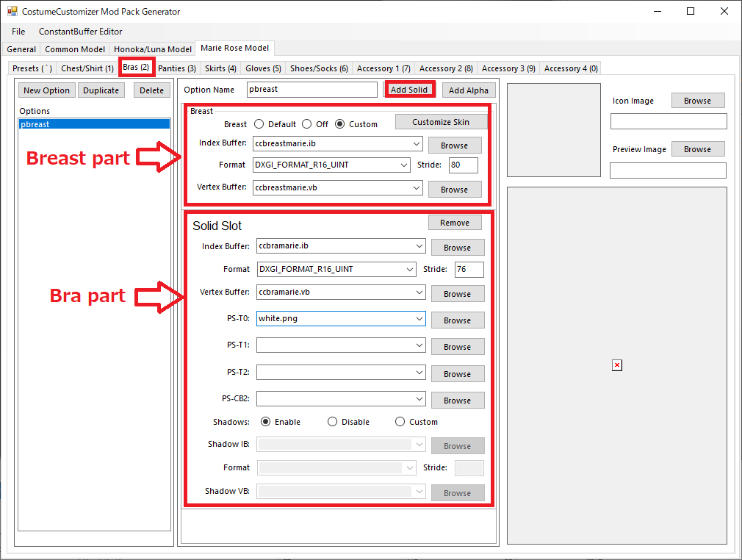Browse for Solid Slot Index Buffer file

tap(458, 248)
